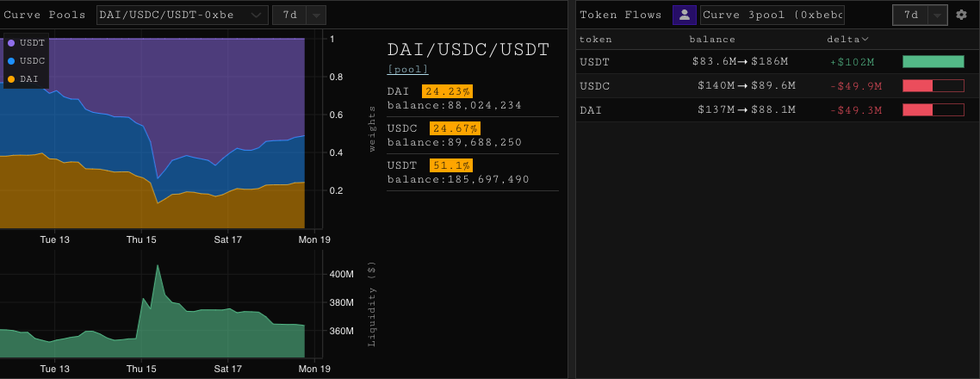Toggle the DAI legend entry

(x=22, y=79)
